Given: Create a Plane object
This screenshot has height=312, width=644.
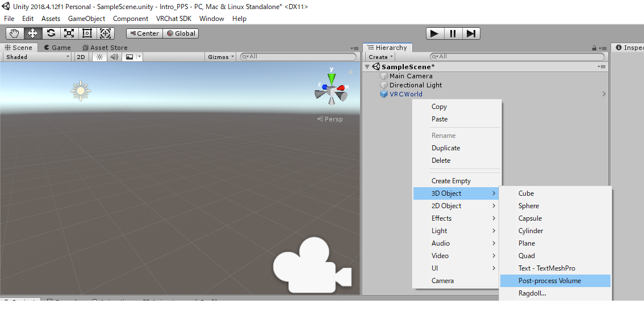Looking at the screenshot, I should (555, 243).
